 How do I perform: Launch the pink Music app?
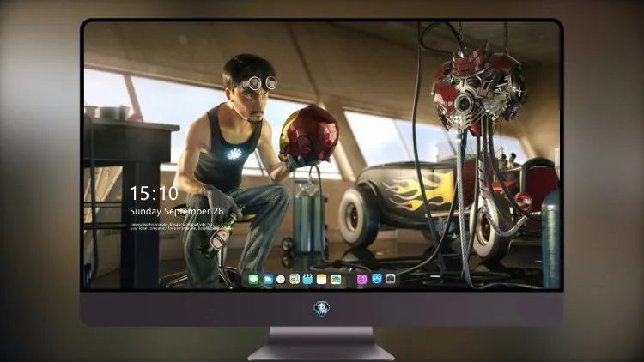click(361, 279)
